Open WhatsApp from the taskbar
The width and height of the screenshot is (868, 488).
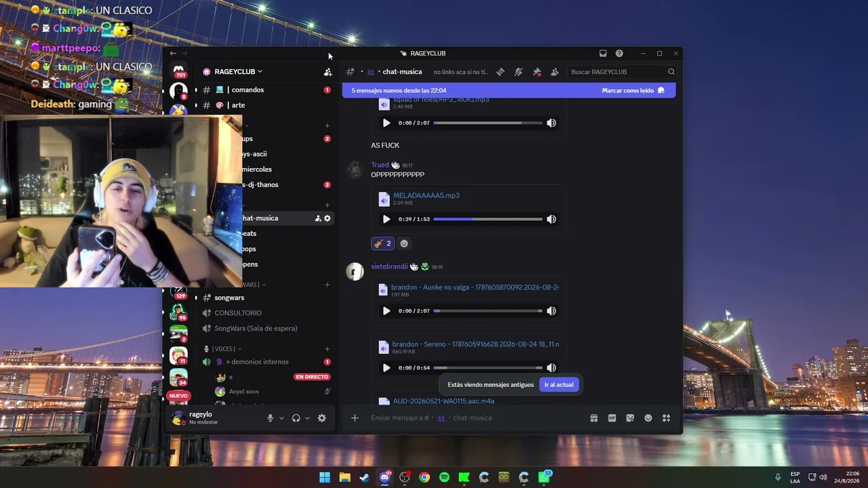[x=544, y=477]
